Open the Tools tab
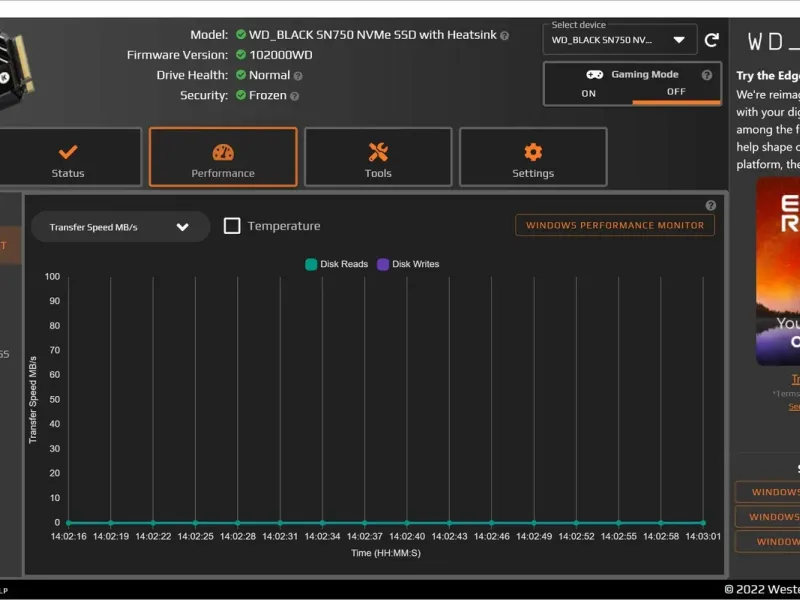Image resolution: width=800 pixels, height=600 pixels. pos(378,157)
